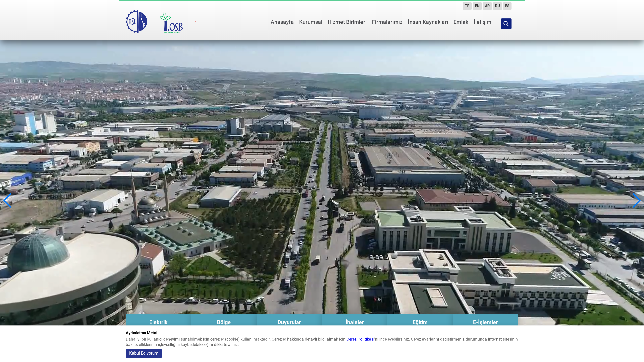Click the green I.OSB logo
Viewport: 644px width, 362px height.
pos(172,23)
